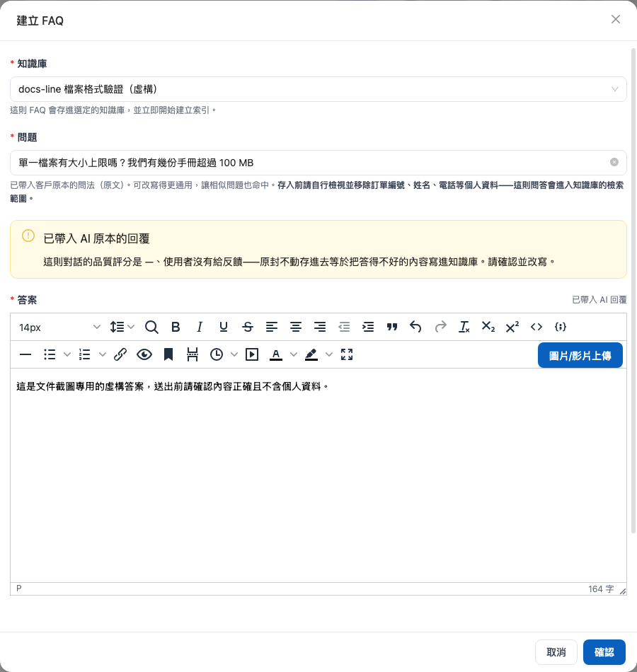The image size is (637, 672).
Task: Align text to the left
Action: 272,327
